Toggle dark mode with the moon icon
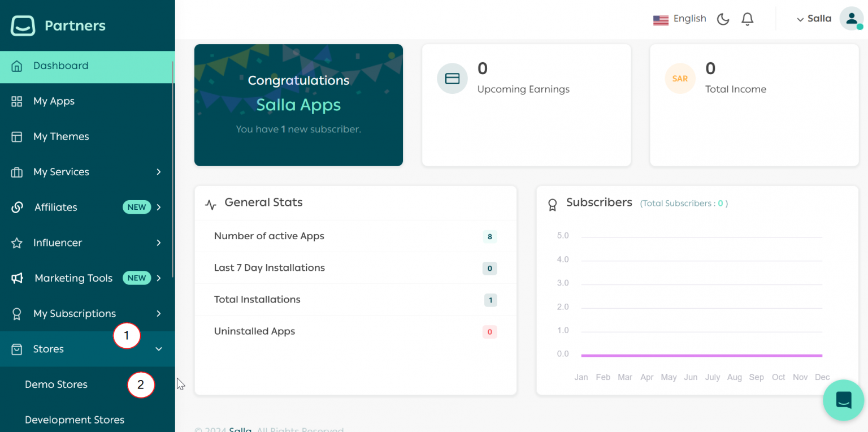 723,19
